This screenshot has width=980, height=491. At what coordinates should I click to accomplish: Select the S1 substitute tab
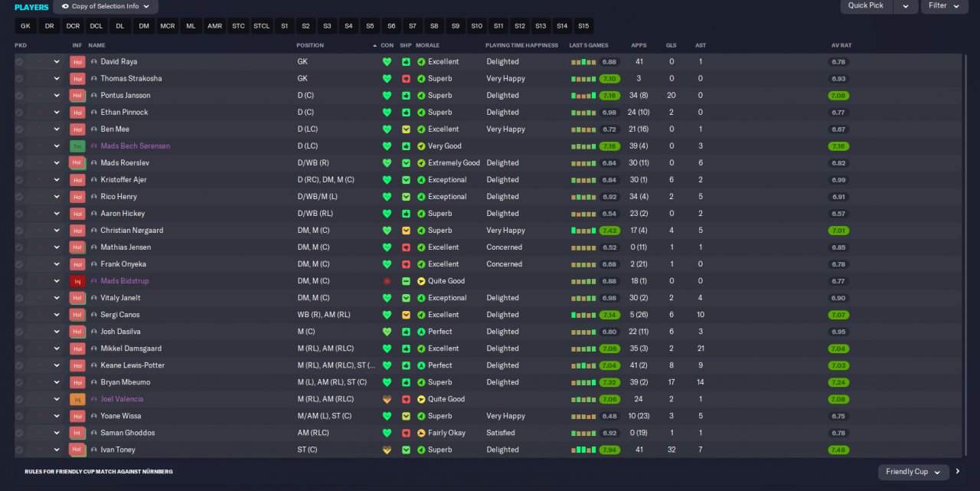point(285,26)
